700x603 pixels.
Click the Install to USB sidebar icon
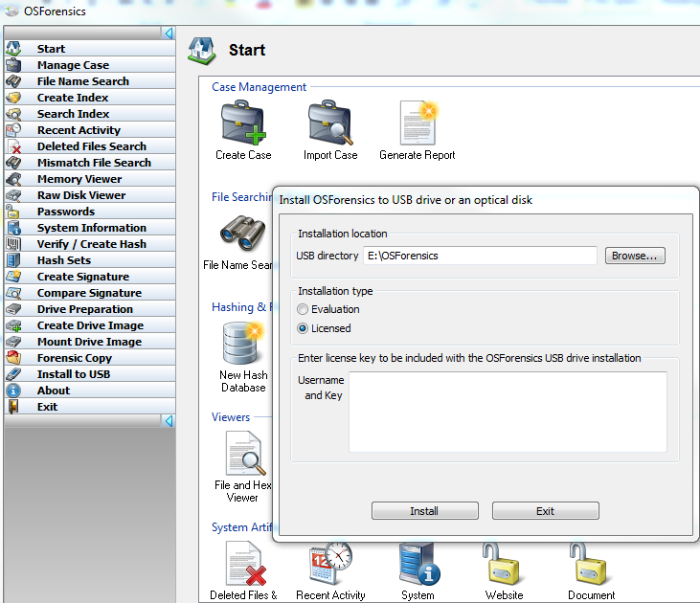[x=13, y=374]
